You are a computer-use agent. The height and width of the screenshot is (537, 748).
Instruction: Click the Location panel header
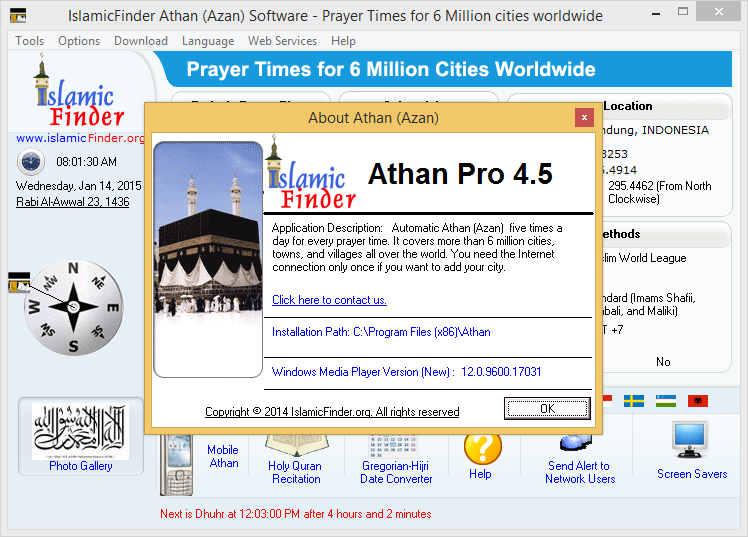click(x=627, y=106)
